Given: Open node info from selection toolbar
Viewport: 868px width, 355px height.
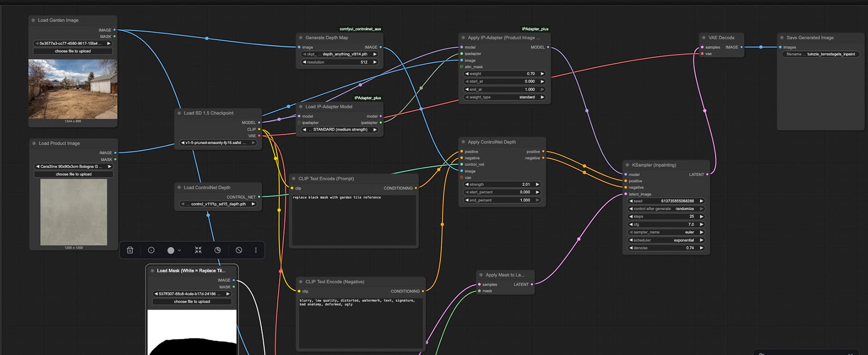Looking at the screenshot, I should click(151, 250).
